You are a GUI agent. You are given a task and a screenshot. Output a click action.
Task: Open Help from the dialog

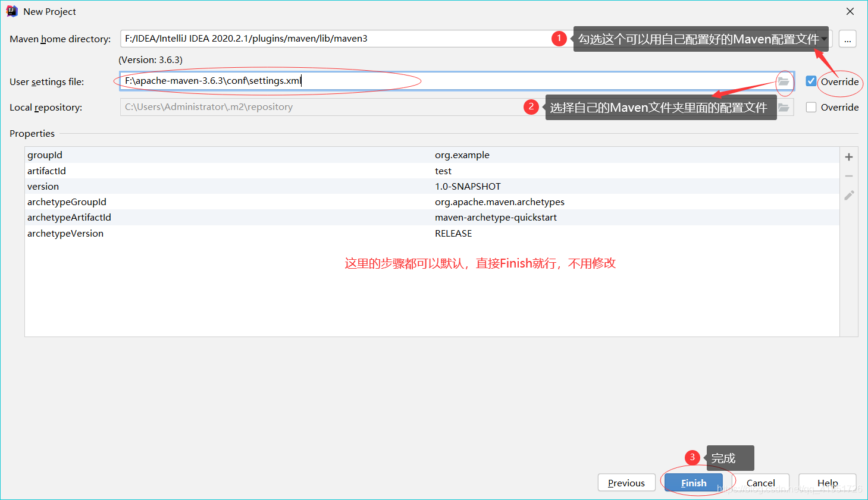pyautogui.click(x=827, y=483)
